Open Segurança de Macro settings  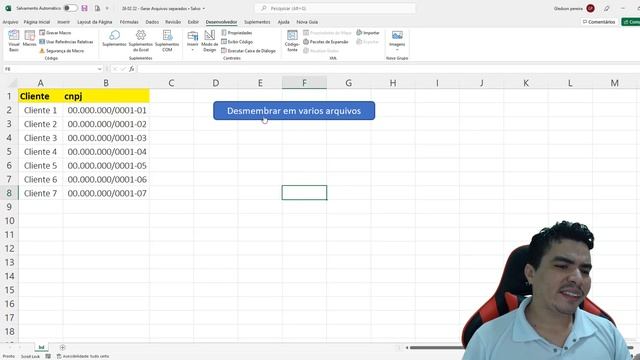pos(62,51)
